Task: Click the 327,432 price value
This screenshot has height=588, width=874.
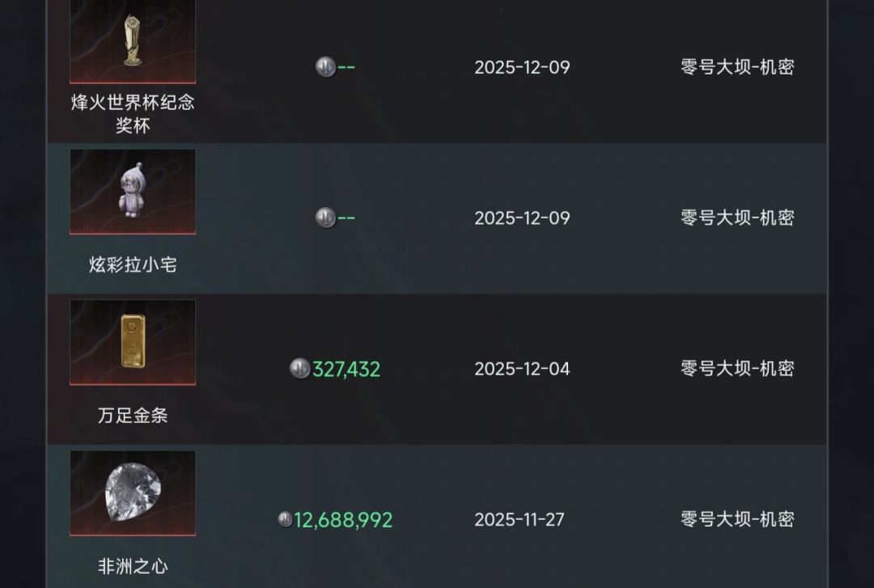Action: click(x=346, y=369)
